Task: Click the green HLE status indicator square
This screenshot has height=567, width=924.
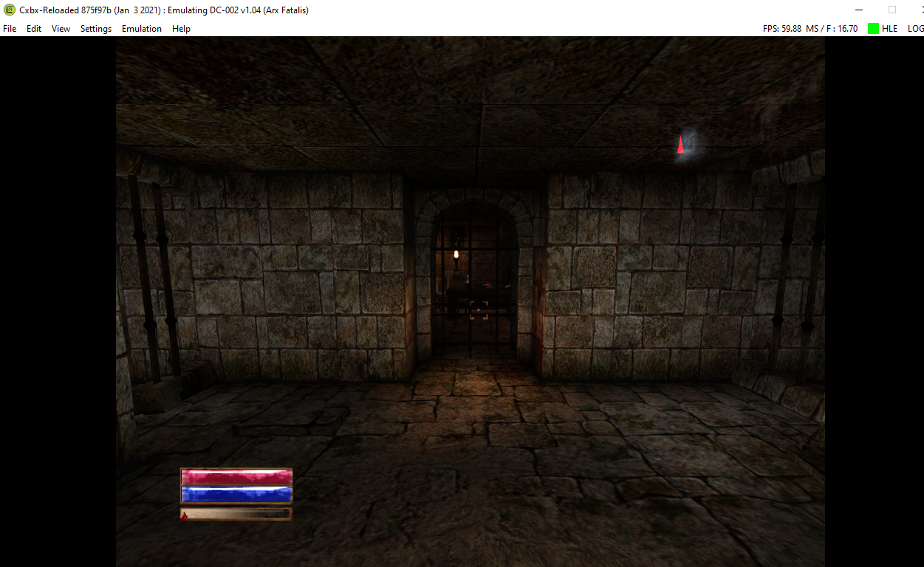Action: pos(873,29)
